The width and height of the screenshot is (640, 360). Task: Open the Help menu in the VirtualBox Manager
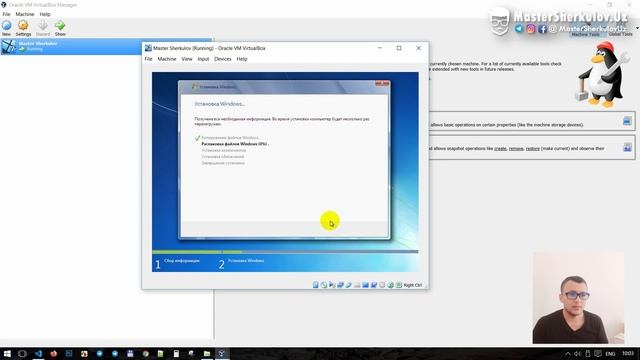45,14
